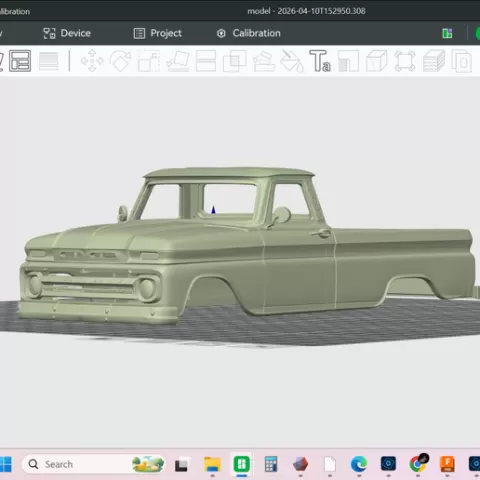The height and width of the screenshot is (480, 480).
Task: Select the Cut tool
Action: pos(206,61)
